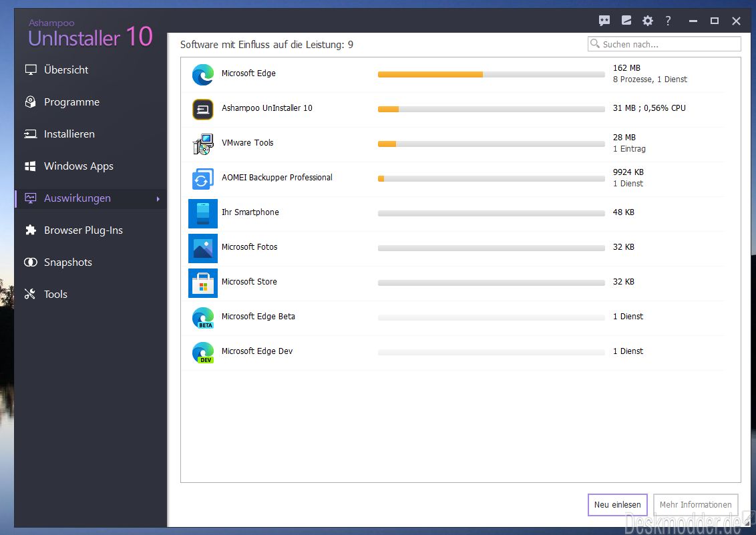Image resolution: width=756 pixels, height=535 pixels.
Task: Click the AOMEI Backupper Professional icon
Action: pos(203,179)
